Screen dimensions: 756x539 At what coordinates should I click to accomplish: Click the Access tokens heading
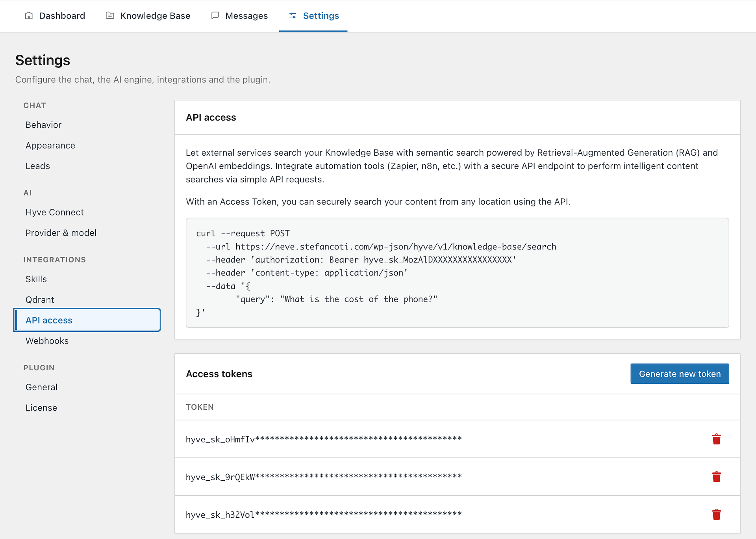(x=219, y=374)
